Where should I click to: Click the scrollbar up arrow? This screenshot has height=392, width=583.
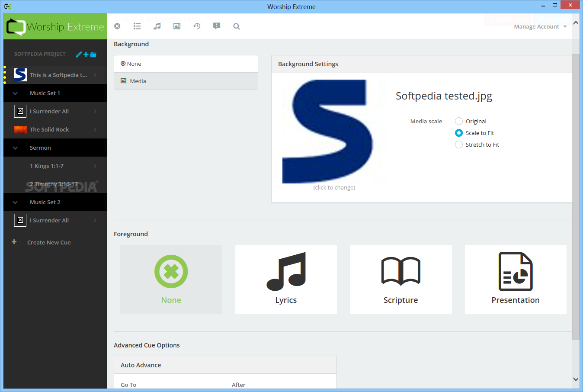pyautogui.click(x=576, y=23)
